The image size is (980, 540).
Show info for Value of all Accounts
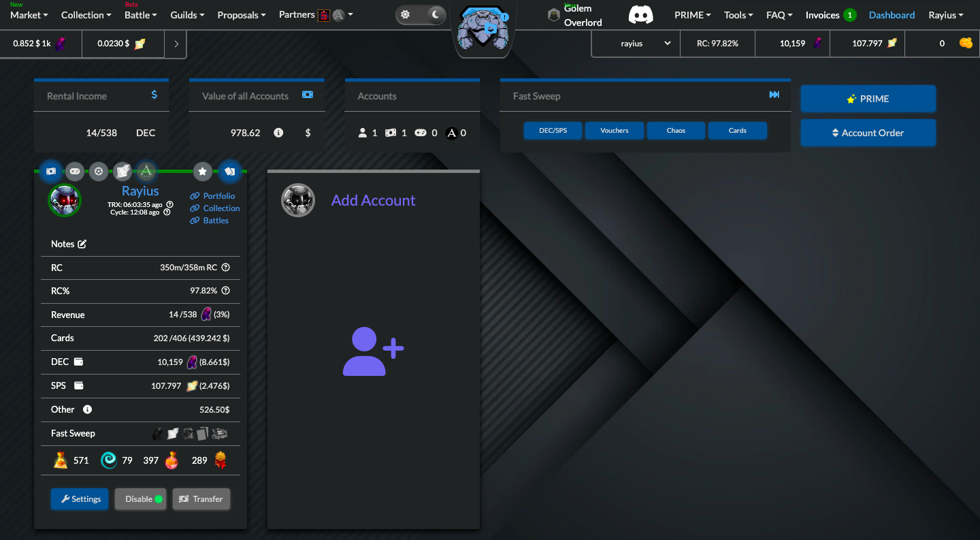[x=278, y=133]
